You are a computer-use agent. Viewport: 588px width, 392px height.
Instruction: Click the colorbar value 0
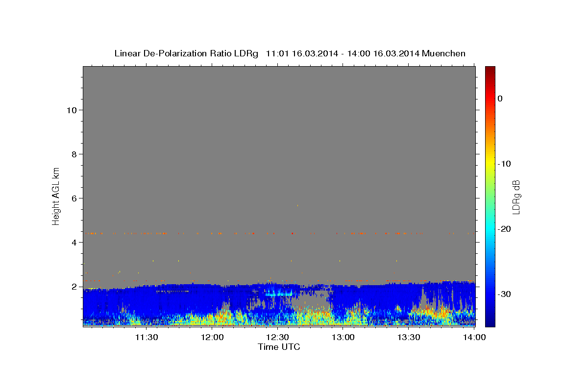[x=500, y=98]
